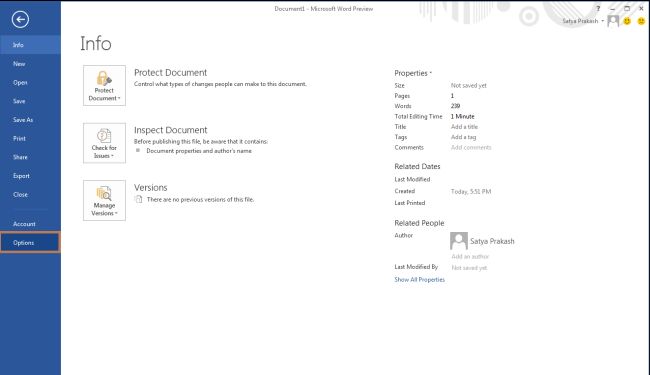This screenshot has height=375, width=650.
Task: Click the frown feedback icon
Action: 641,21
